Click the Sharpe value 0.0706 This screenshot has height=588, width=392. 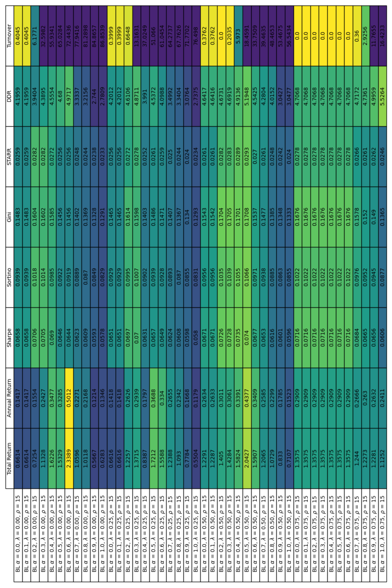(x=35, y=338)
